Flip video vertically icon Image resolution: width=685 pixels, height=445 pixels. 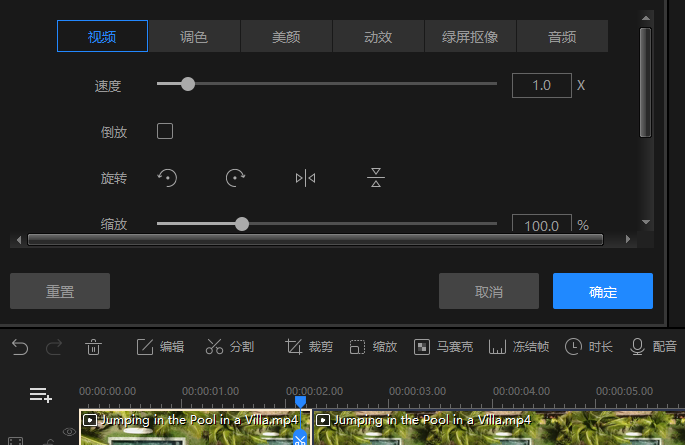coord(376,178)
